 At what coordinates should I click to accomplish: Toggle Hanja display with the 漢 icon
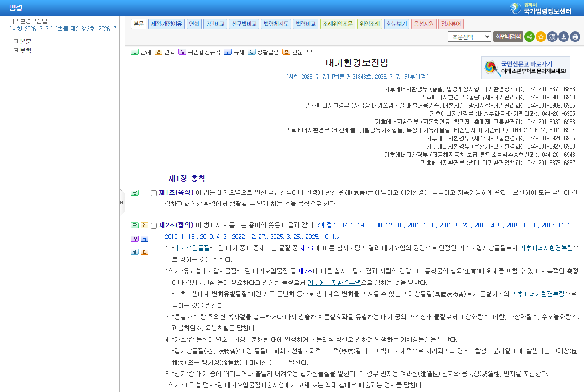552,37
